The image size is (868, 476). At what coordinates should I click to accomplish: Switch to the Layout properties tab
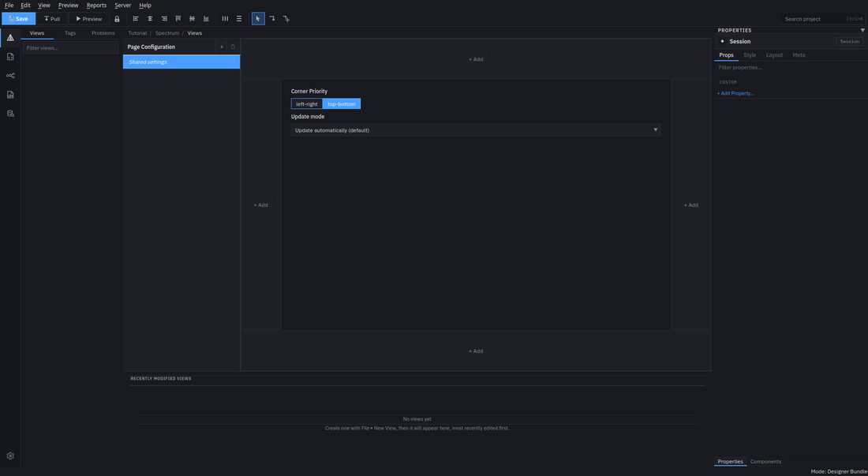coord(774,55)
